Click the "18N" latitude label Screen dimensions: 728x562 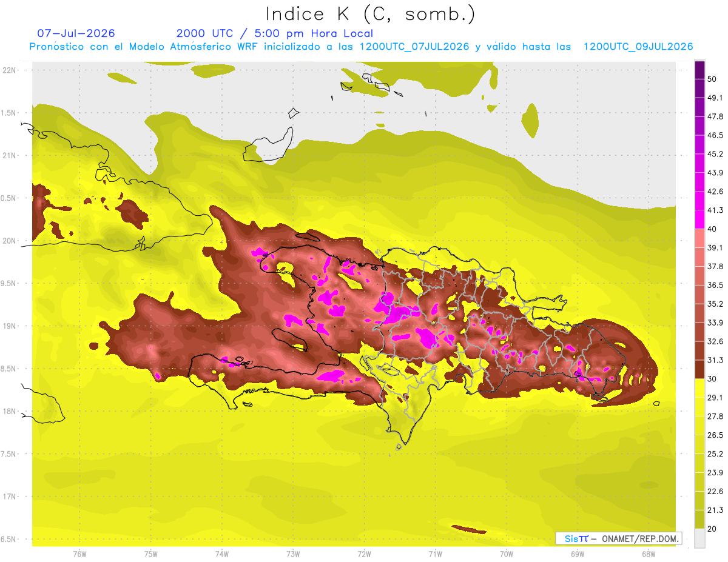click(x=10, y=411)
